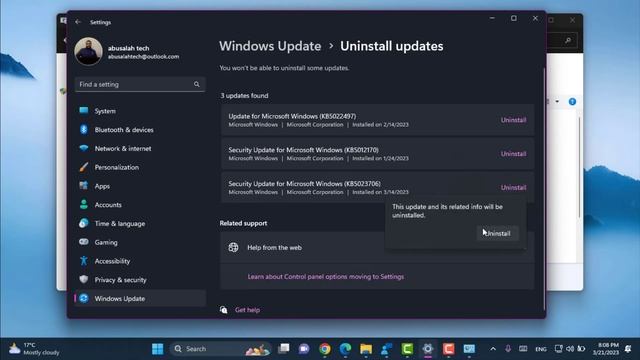The width and height of the screenshot is (640, 360).
Task: Click the Settings back arrow
Action: [78, 22]
